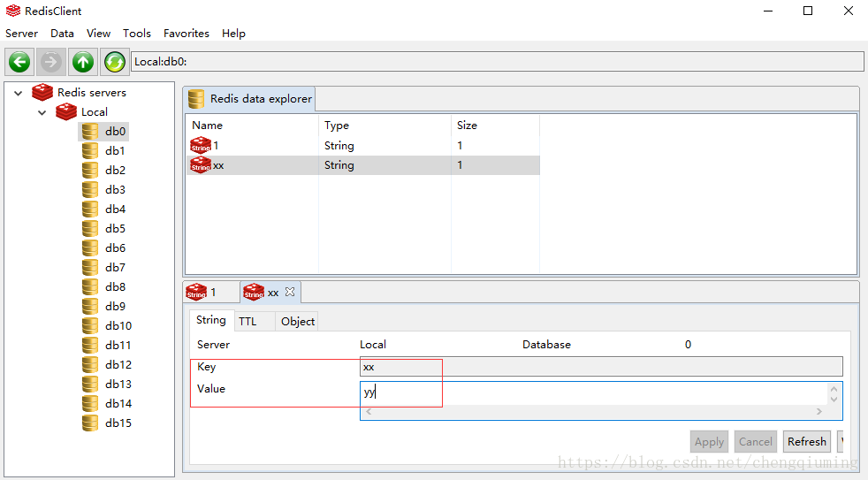Sort by the Name column header

coord(252,126)
